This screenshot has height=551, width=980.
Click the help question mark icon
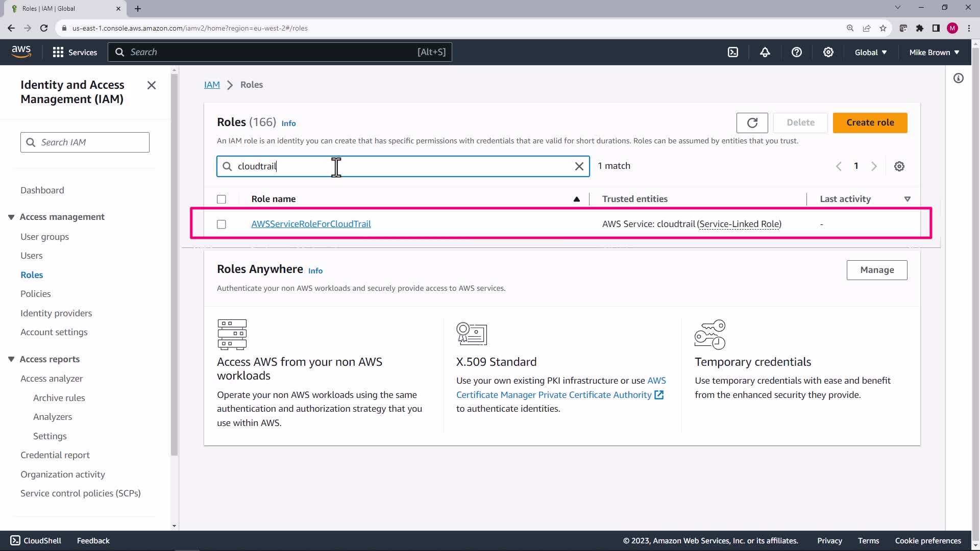point(796,52)
